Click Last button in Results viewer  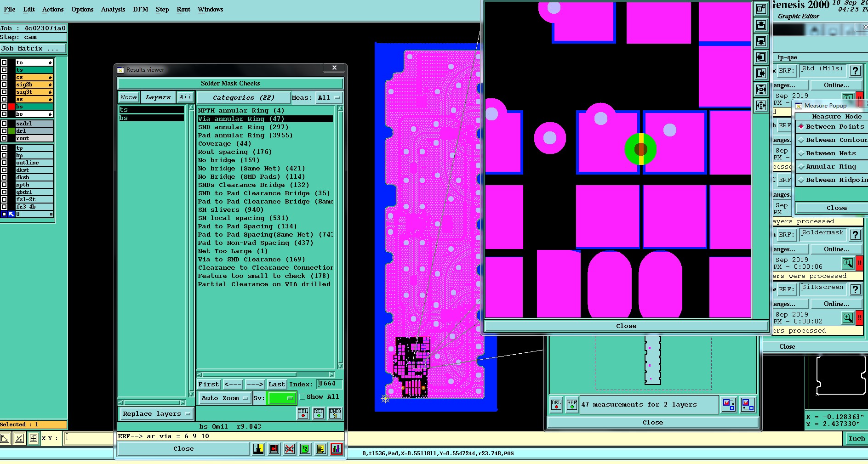click(277, 385)
